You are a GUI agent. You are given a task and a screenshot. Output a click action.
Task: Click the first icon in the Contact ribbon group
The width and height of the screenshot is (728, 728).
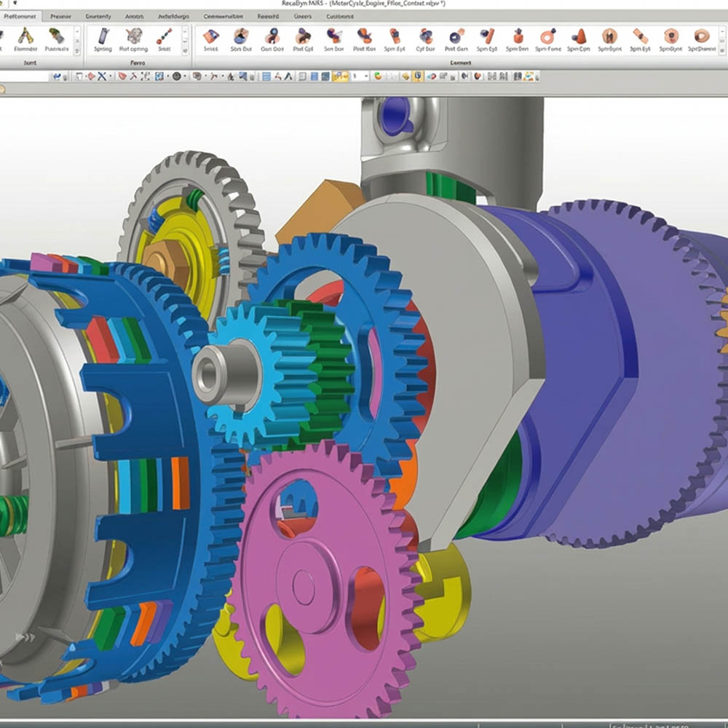click(x=210, y=36)
